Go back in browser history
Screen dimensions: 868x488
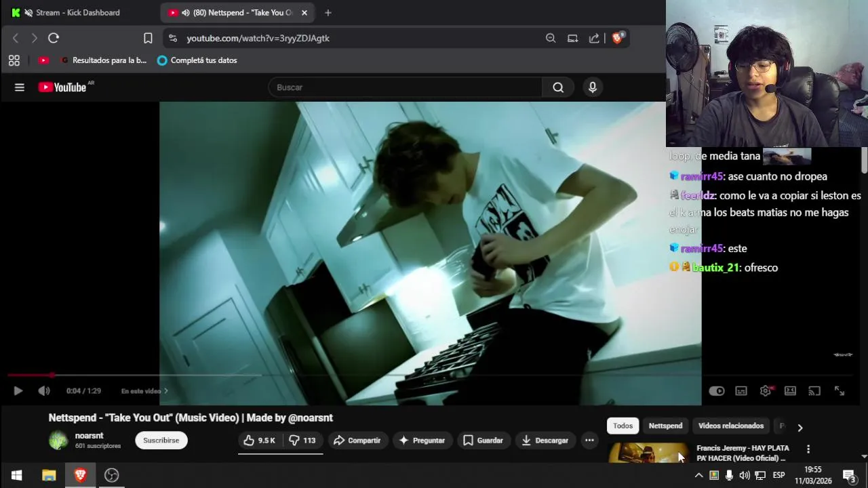point(16,38)
